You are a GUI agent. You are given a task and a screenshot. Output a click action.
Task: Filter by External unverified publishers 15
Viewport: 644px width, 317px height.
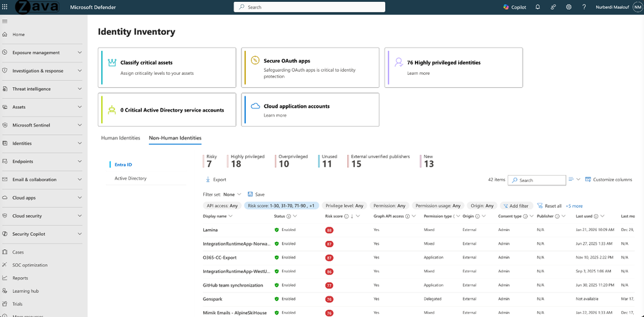tap(379, 161)
